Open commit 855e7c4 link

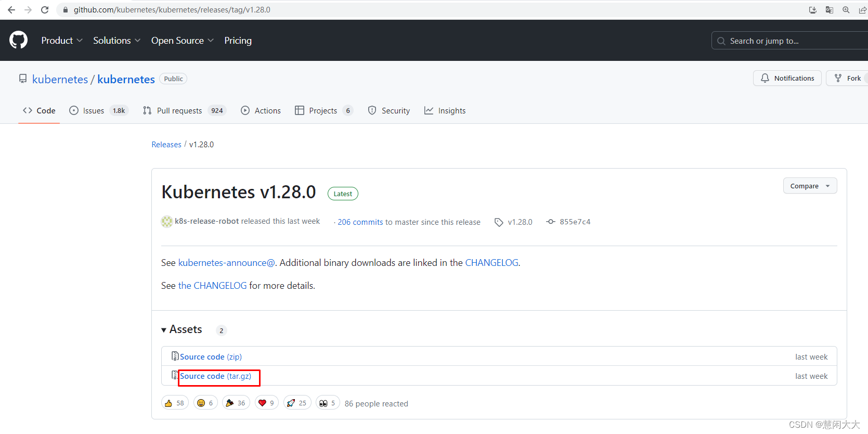click(575, 222)
